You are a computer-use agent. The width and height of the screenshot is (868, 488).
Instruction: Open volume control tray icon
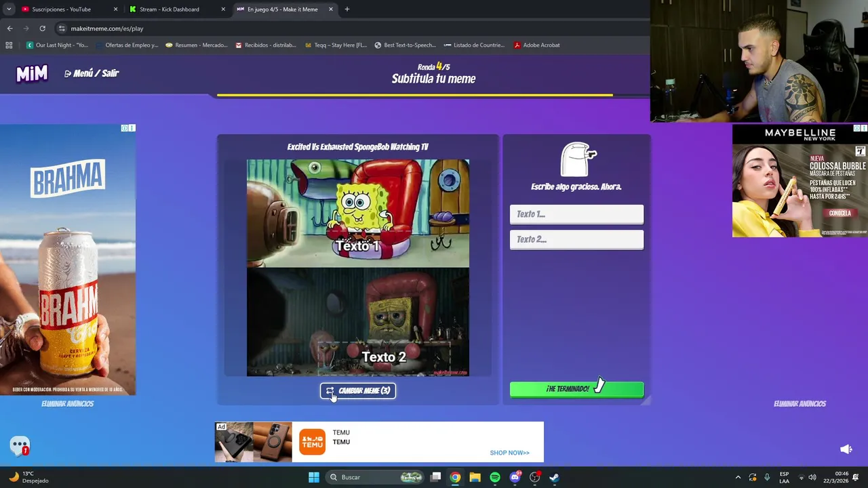812,477
